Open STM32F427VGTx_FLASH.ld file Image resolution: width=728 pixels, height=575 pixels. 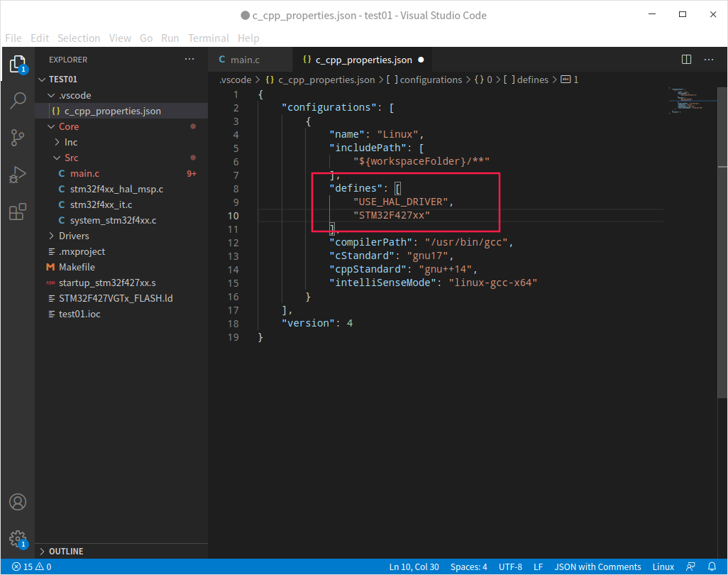[121, 298]
